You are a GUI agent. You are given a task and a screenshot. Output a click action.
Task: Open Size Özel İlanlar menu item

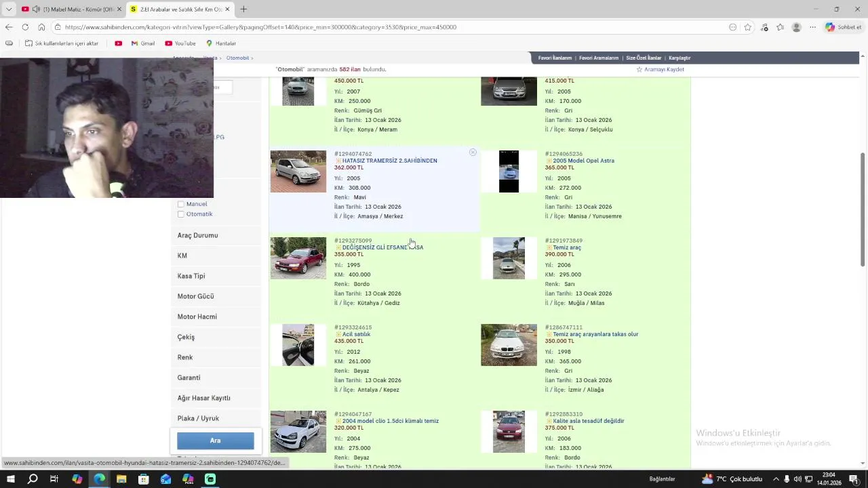coord(644,58)
